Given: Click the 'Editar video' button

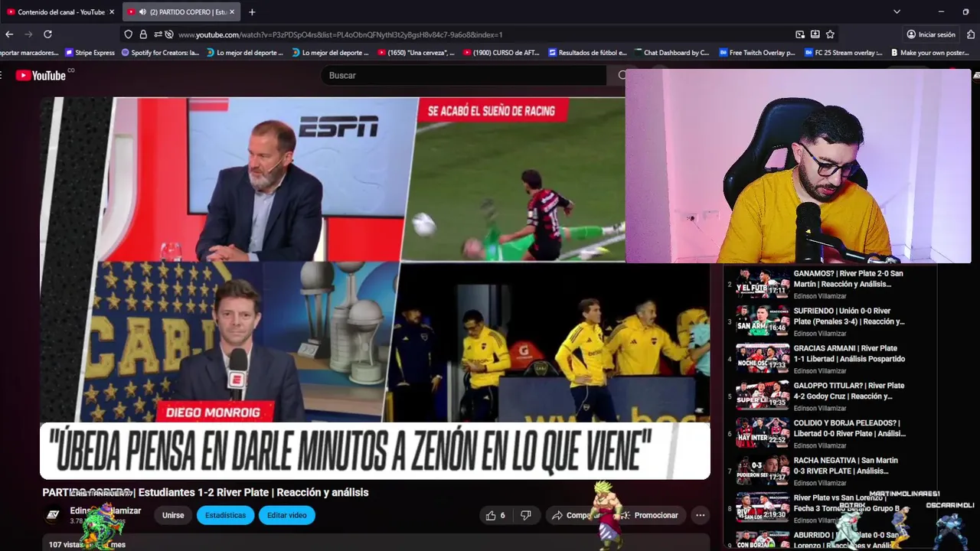Looking at the screenshot, I should pos(287,515).
